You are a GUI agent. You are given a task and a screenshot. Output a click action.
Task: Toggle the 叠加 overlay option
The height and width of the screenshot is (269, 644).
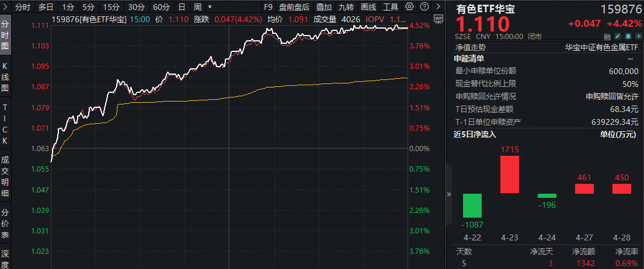tap(324, 7)
